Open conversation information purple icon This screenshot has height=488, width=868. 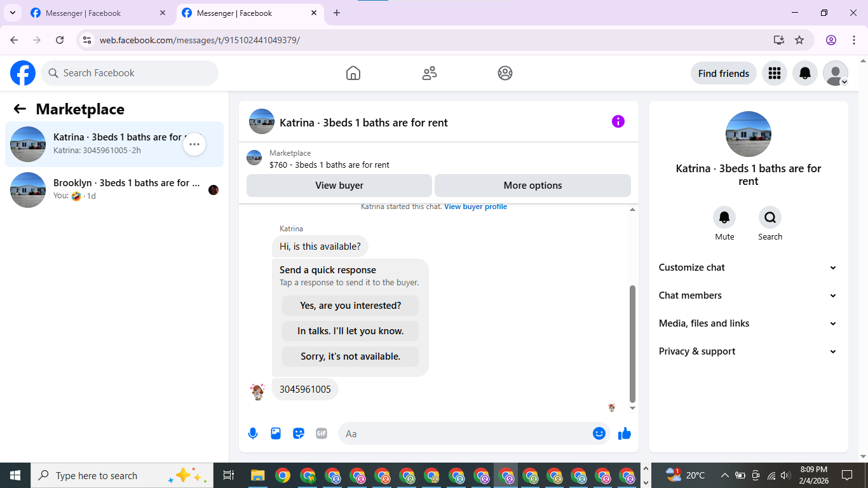(618, 121)
